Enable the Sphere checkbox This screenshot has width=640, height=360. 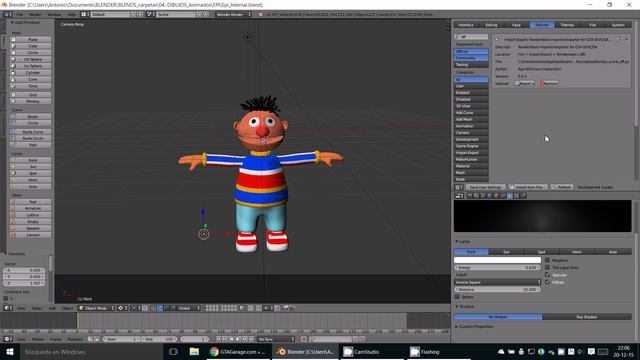(x=457, y=297)
